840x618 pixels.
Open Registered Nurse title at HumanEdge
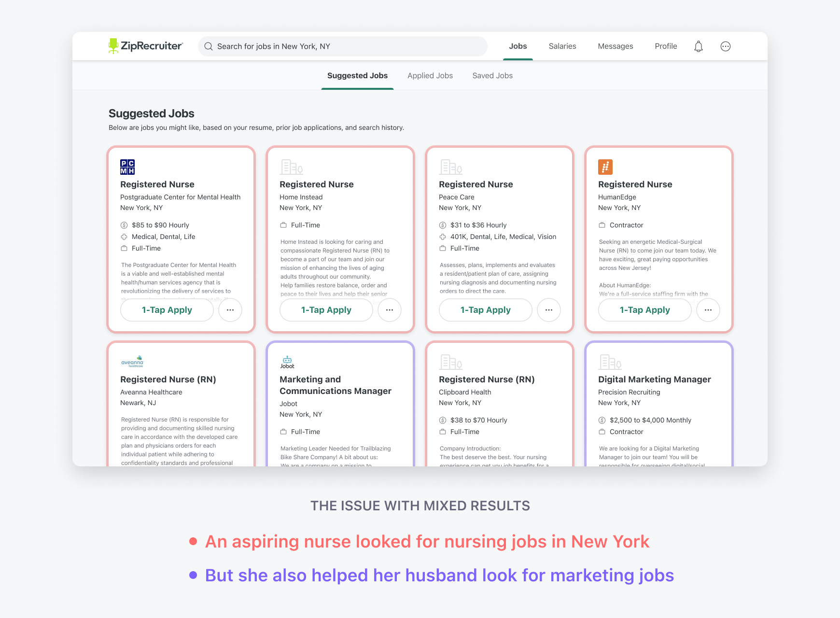click(635, 184)
